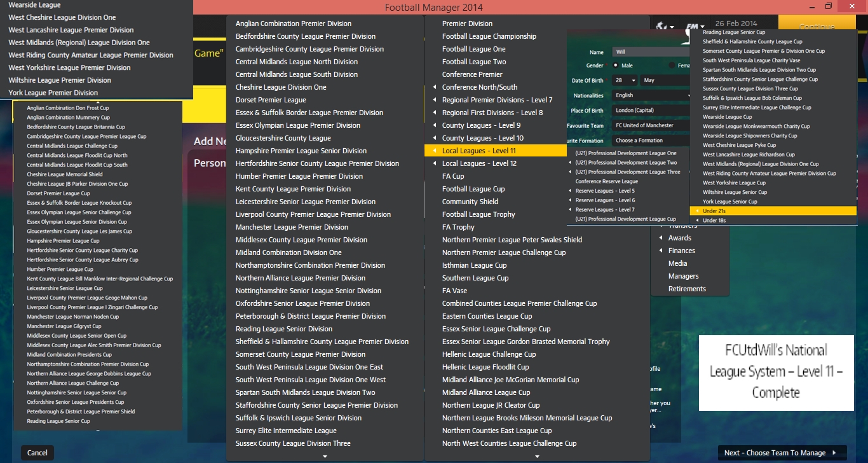The image size is (868, 463).
Task: Expand Regional Premier Divisions - Level 7 submenu
Action: pyautogui.click(x=496, y=100)
